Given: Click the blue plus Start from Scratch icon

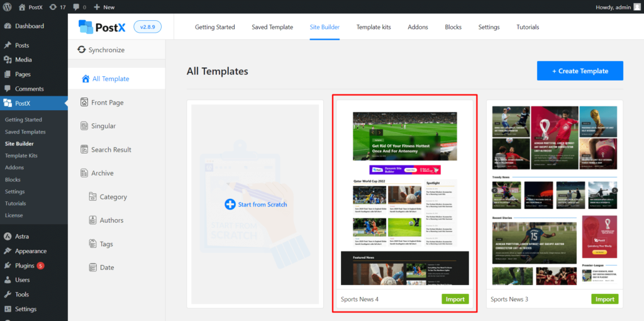Looking at the screenshot, I should coord(230,205).
